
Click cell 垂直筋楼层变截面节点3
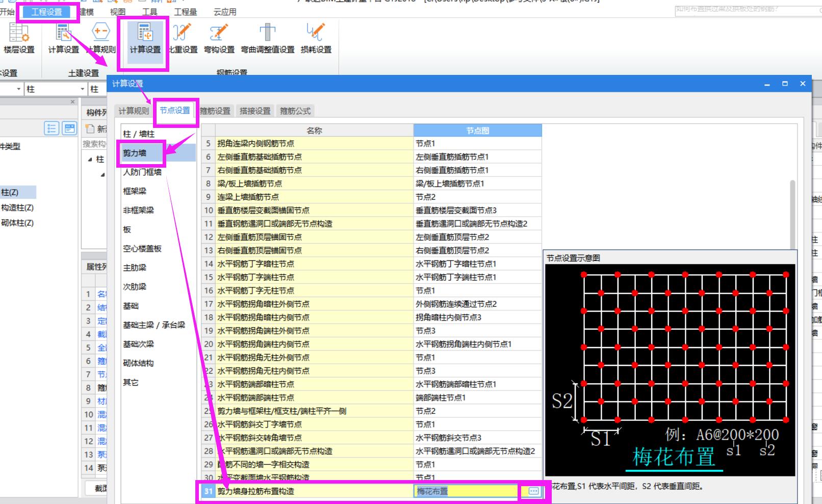477,210
